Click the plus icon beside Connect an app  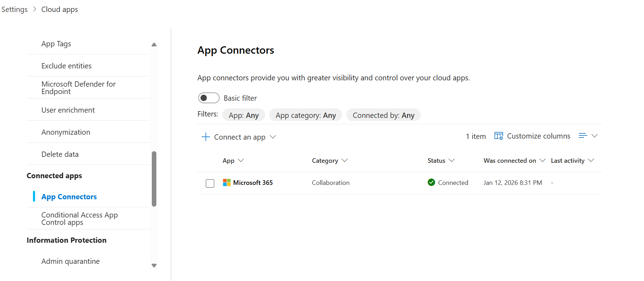(x=206, y=137)
